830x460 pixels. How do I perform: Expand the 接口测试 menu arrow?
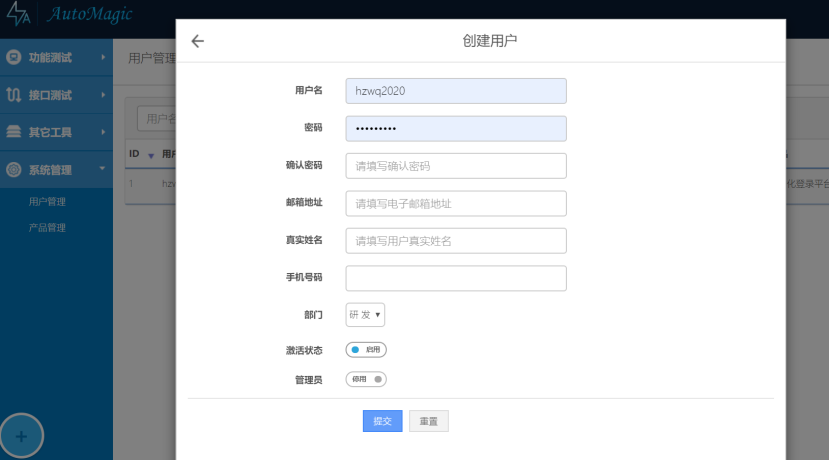point(103,95)
